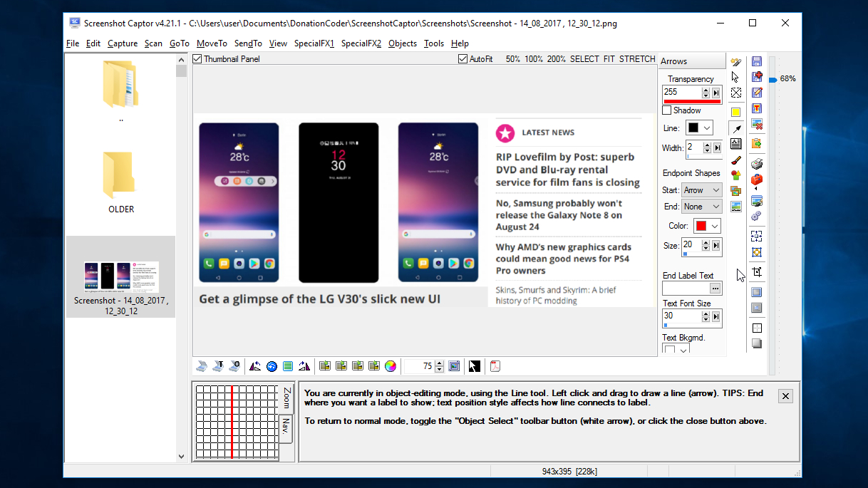
Task: Switch to the Nav. tab
Action: tap(286, 428)
